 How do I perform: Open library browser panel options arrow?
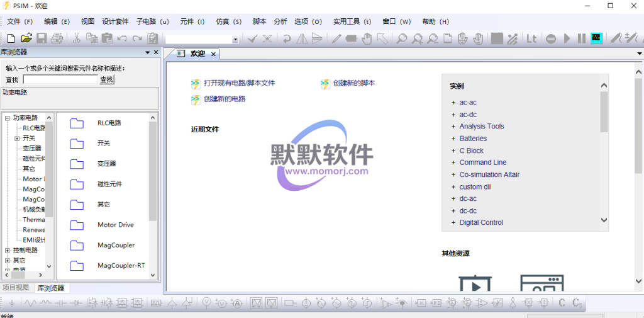(147, 53)
